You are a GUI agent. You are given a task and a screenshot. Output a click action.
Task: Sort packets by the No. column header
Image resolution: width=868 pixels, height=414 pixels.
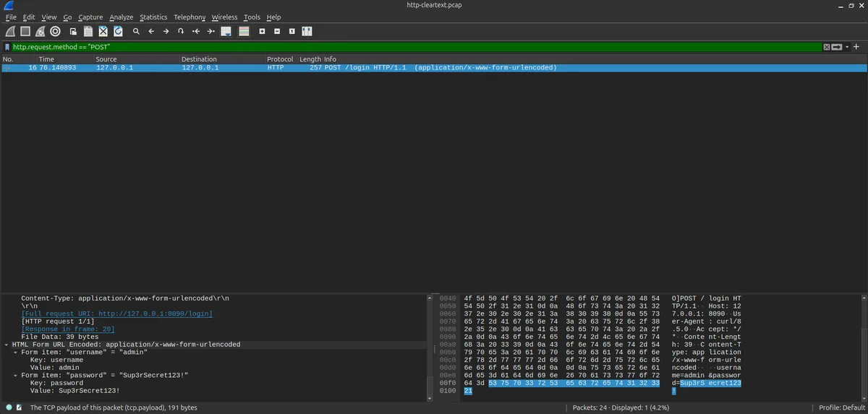click(x=17, y=59)
